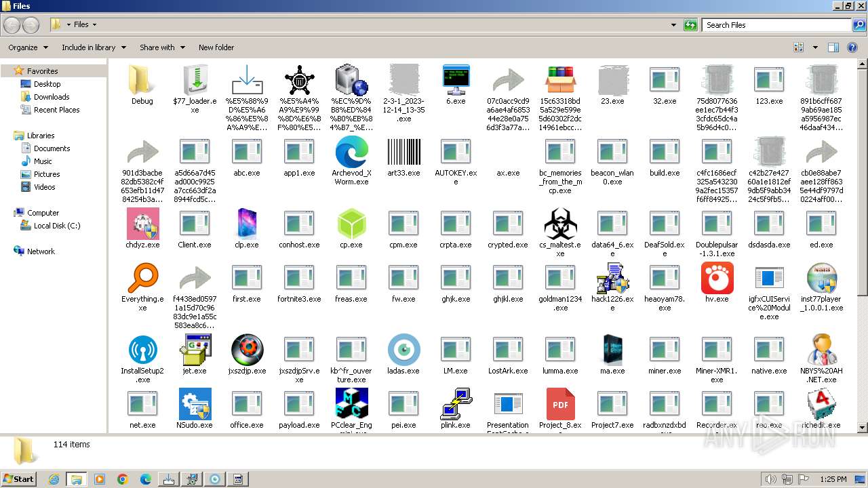
Task: Select the NSudo.exe gear icon
Action: (195, 404)
